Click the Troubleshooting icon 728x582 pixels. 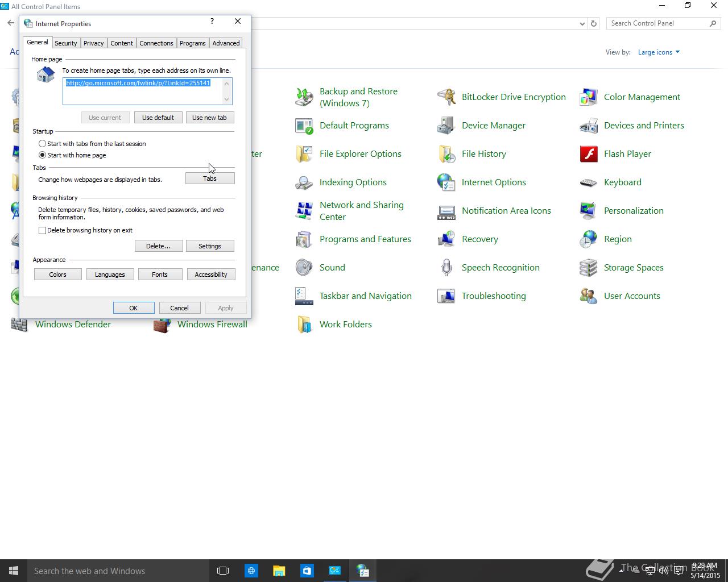click(x=446, y=296)
